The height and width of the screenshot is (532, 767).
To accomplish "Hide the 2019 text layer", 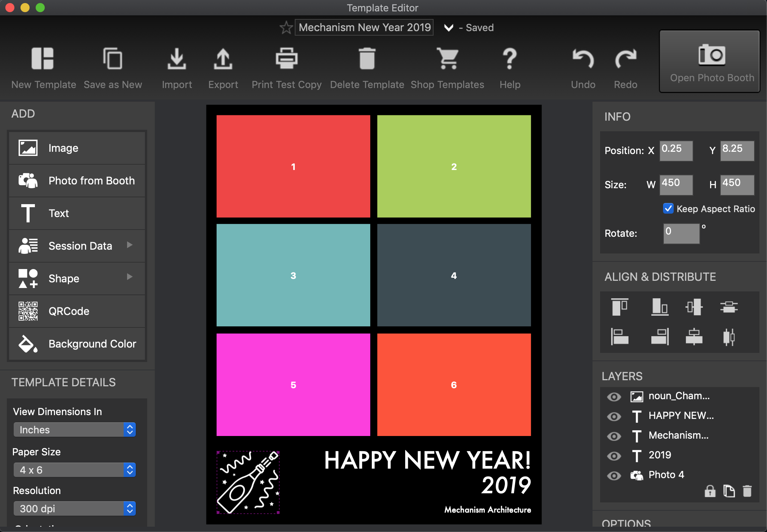I will coord(614,456).
